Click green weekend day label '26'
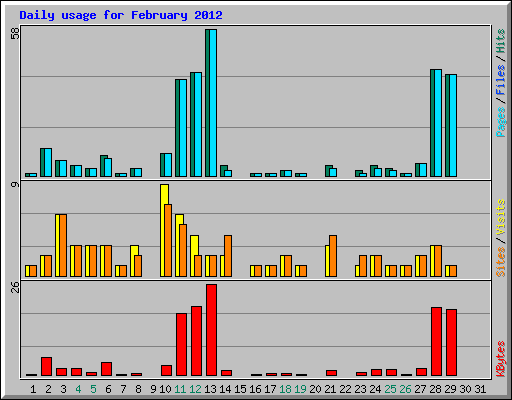Screen dimensions: 512x400 point(405,389)
